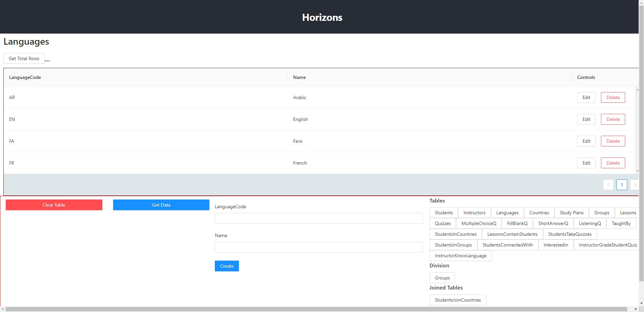Focus the LanguageCode input field

(x=318, y=218)
